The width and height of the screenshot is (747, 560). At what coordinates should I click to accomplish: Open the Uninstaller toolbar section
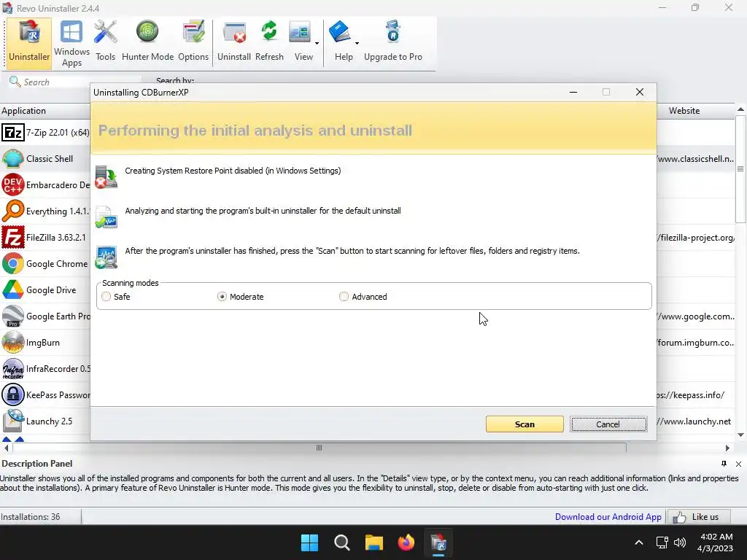[x=29, y=42]
